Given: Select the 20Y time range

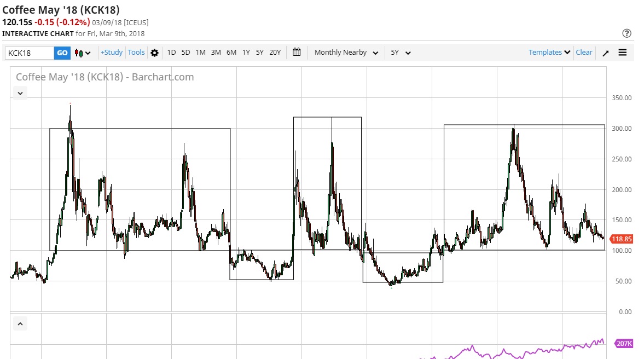Looking at the screenshot, I should click(275, 52).
